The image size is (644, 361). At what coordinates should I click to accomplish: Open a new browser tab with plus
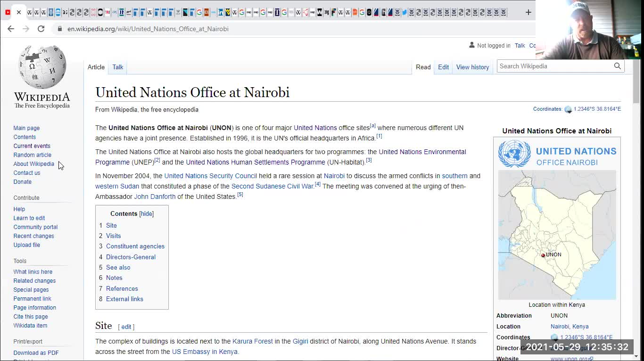pyautogui.click(x=528, y=12)
